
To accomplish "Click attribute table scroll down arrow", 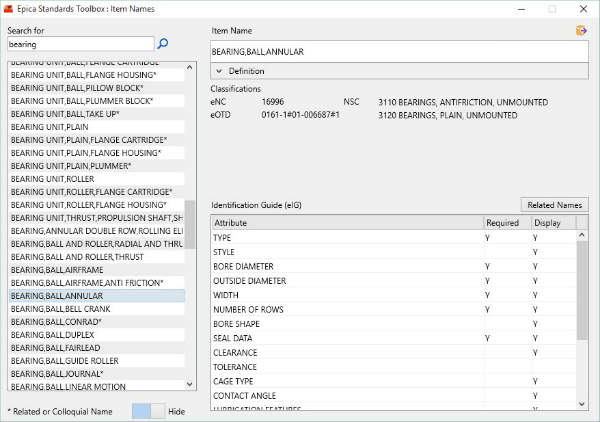I will tap(582, 404).
